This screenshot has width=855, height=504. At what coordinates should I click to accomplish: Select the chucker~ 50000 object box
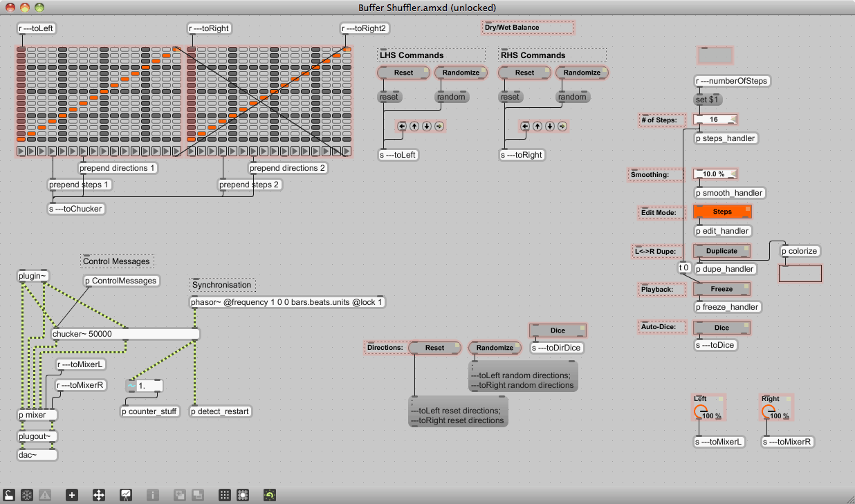click(x=125, y=334)
